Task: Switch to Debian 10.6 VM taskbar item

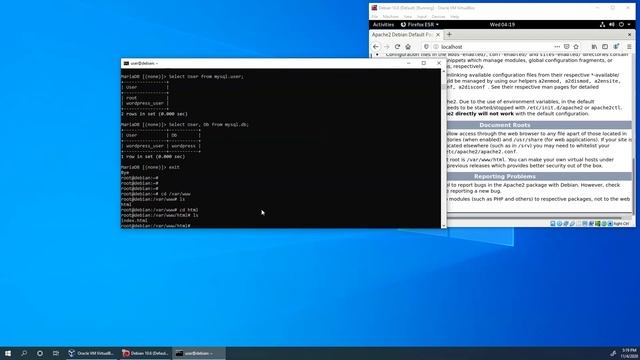Action: coord(145,353)
